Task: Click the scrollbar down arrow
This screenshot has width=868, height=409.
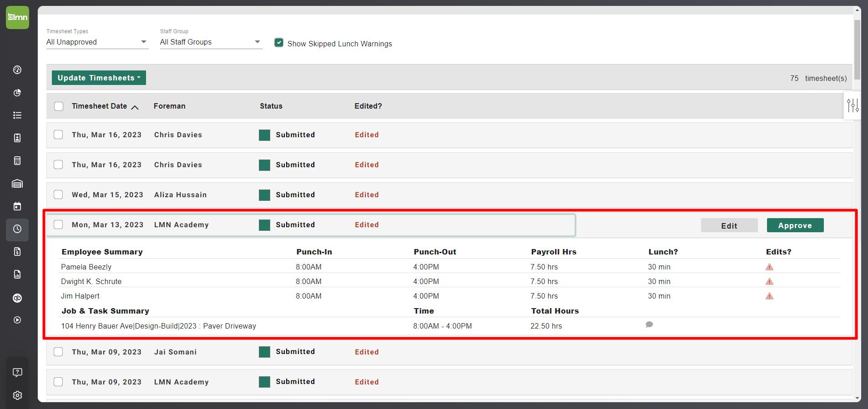Action: tap(857, 399)
